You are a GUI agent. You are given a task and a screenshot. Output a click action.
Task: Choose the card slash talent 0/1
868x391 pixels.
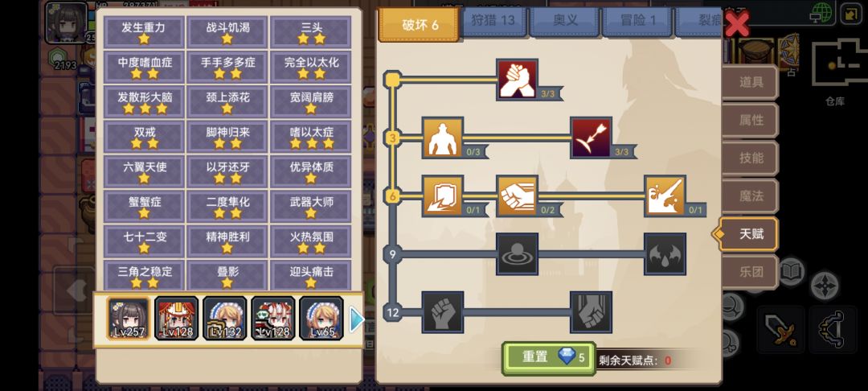coord(443,196)
